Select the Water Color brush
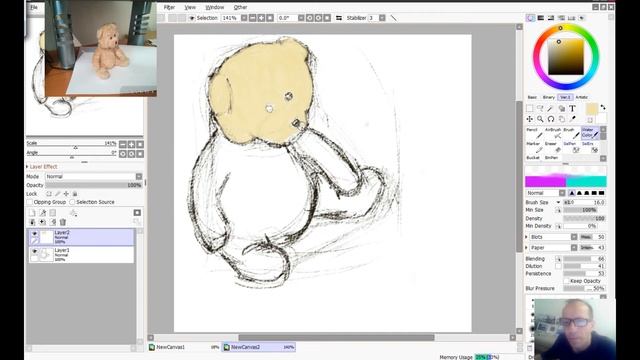This screenshot has height=360, width=640. coord(590,133)
